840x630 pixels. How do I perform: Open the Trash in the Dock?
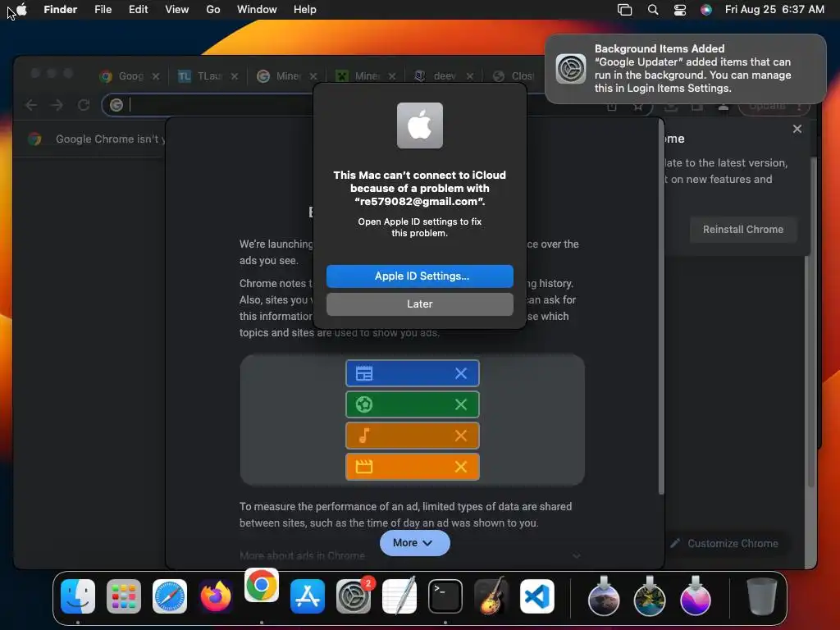tap(762, 596)
